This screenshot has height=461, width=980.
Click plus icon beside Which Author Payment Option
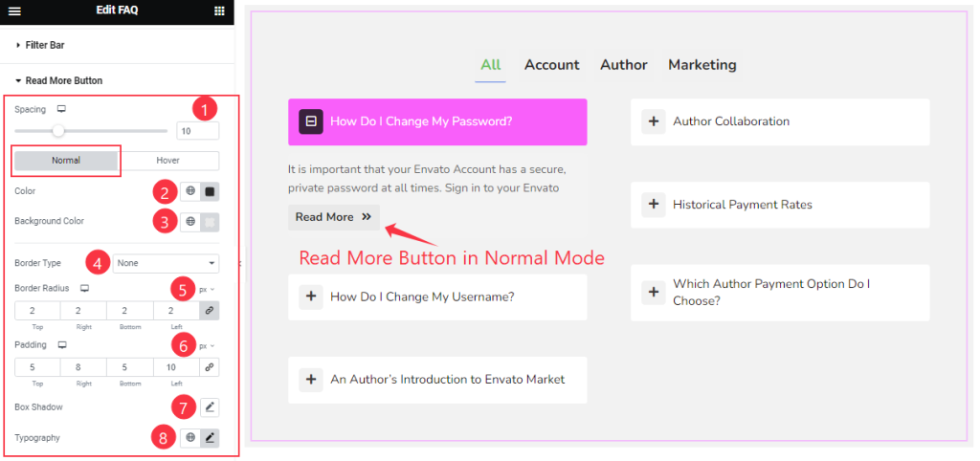tap(653, 293)
